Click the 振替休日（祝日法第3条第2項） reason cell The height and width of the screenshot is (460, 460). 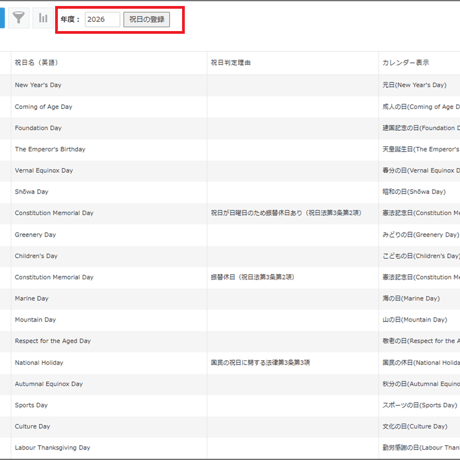pyautogui.click(x=293, y=277)
